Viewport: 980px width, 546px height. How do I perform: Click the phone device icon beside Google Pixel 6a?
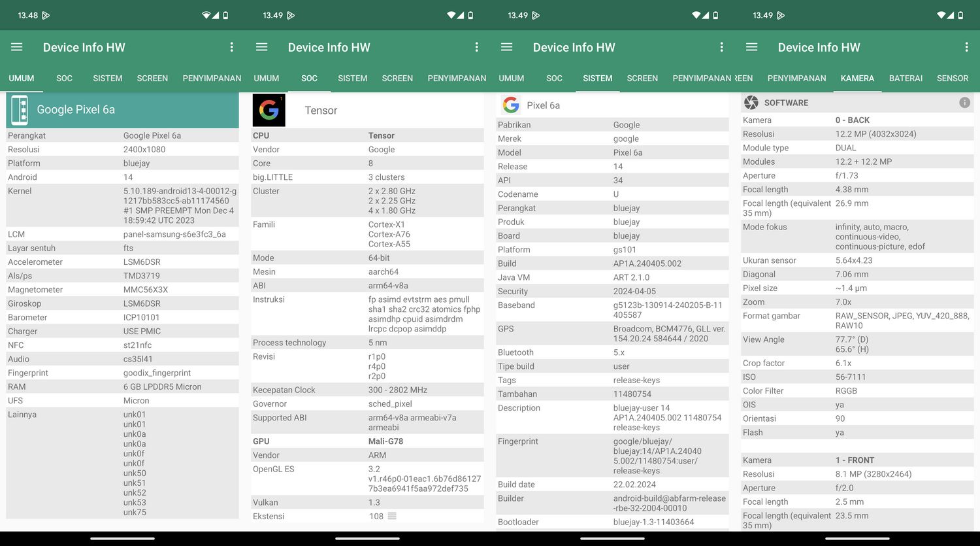click(x=19, y=110)
